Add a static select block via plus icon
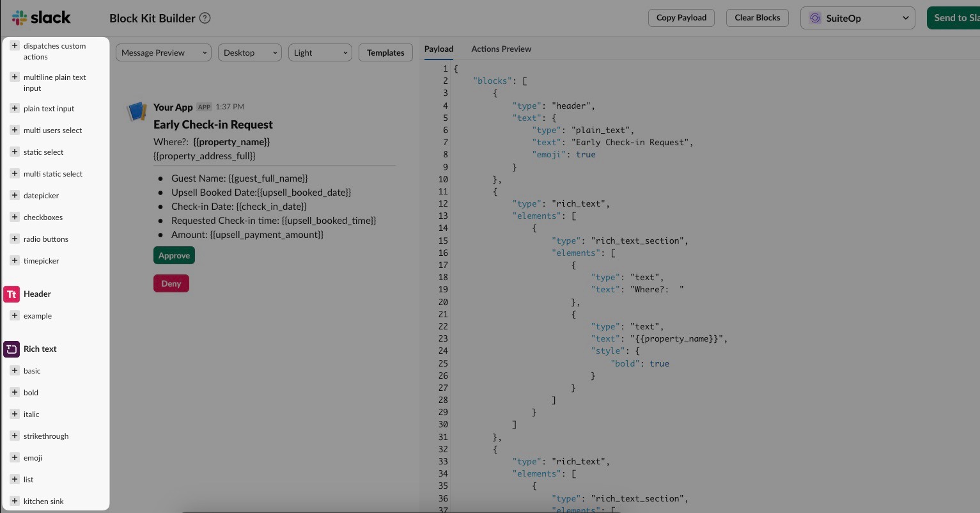Image resolution: width=980 pixels, height=513 pixels. (14, 152)
